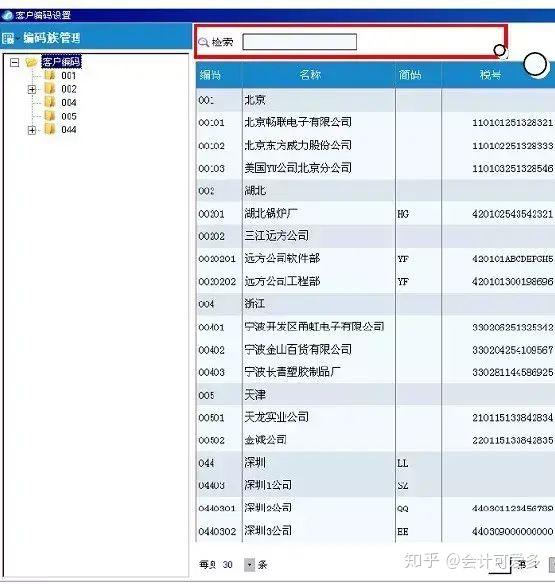555x584 pixels.
Task: Expand the 044 tree node
Action: 32,130
